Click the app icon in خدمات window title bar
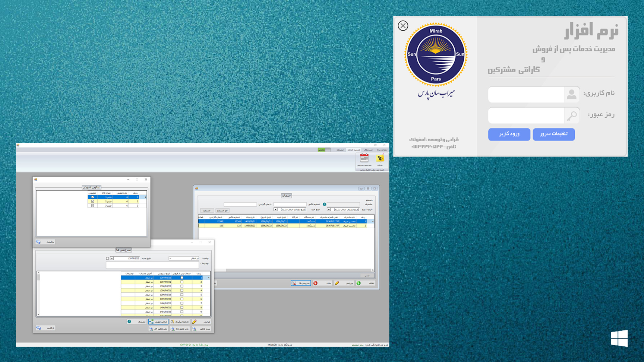644x362 pixels. pos(197,188)
